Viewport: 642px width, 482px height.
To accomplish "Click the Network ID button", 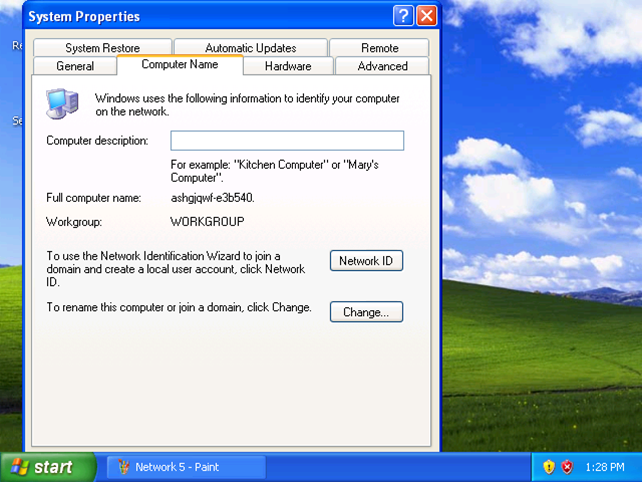I will click(366, 261).
